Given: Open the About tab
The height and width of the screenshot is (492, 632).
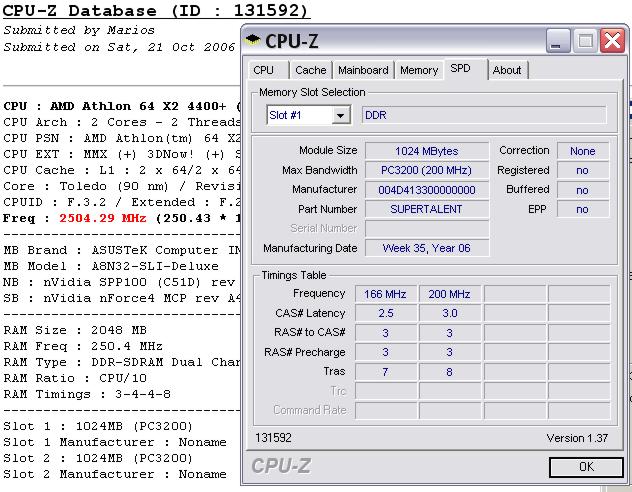Looking at the screenshot, I should [507, 70].
